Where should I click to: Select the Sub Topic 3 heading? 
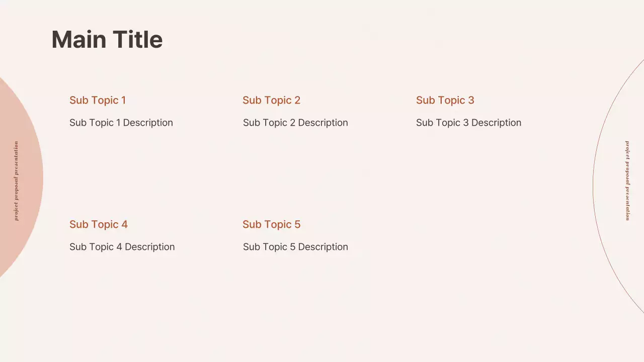[x=445, y=100]
